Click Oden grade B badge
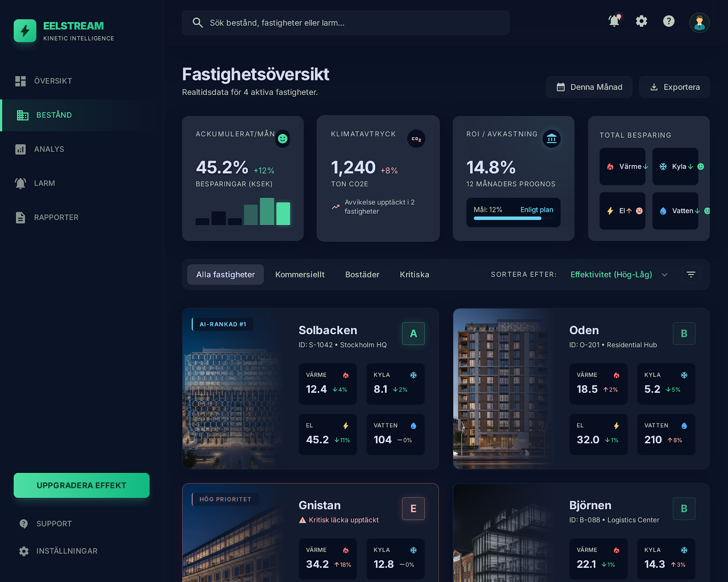The height and width of the screenshot is (582, 728). [684, 333]
